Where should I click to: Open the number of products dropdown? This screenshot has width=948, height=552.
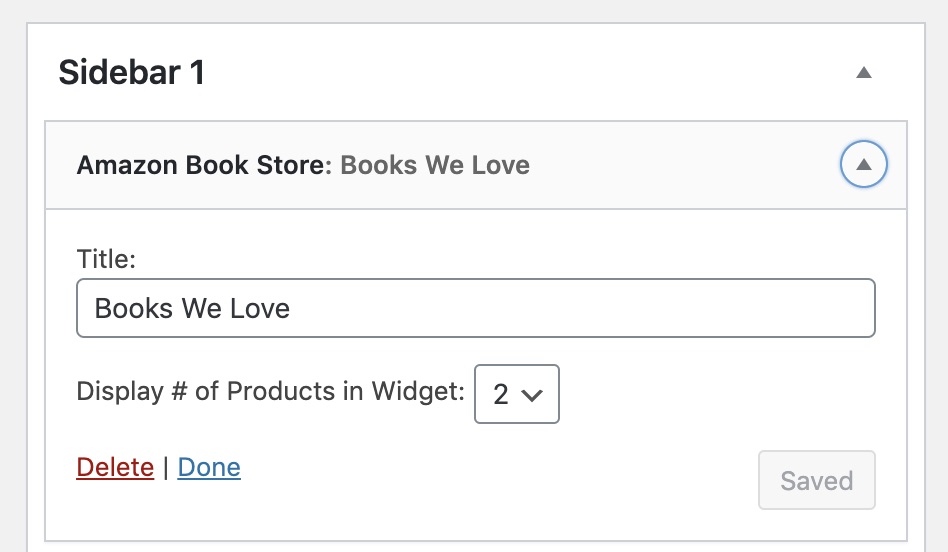coord(516,394)
